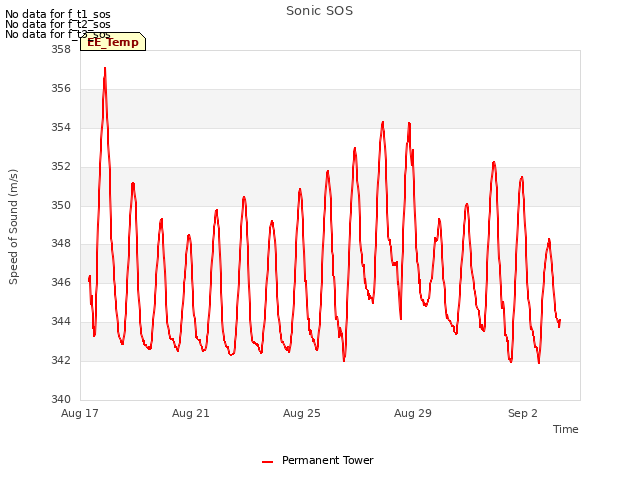The height and width of the screenshot is (480, 640).
Task: Click the Sonic SOS chart title
Action: pos(319,11)
